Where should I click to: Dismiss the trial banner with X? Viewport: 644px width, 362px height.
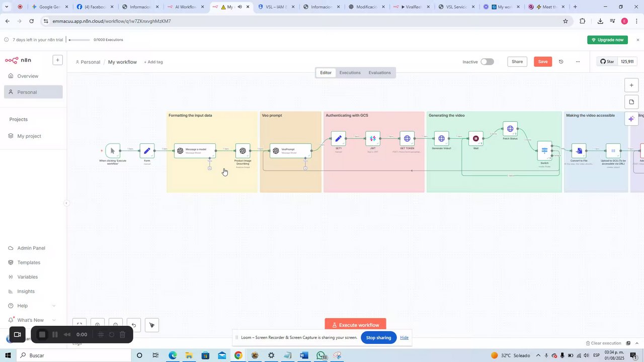[x=637, y=40]
